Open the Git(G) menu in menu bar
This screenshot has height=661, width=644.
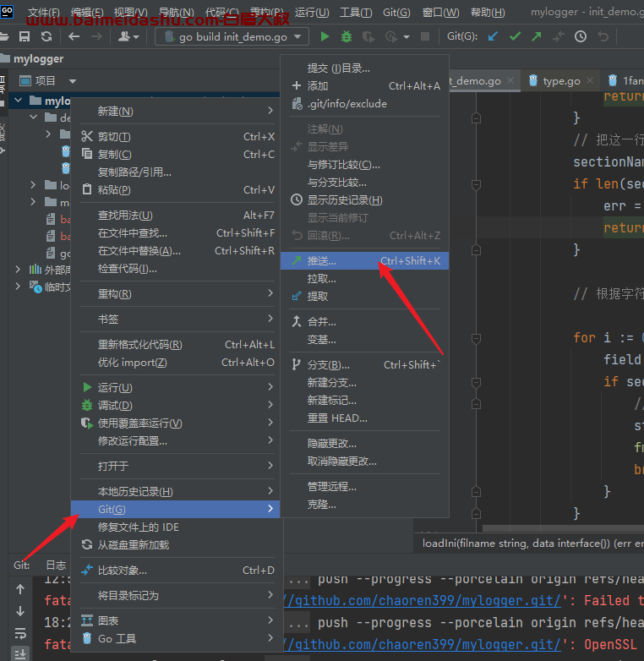coord(396,12)
